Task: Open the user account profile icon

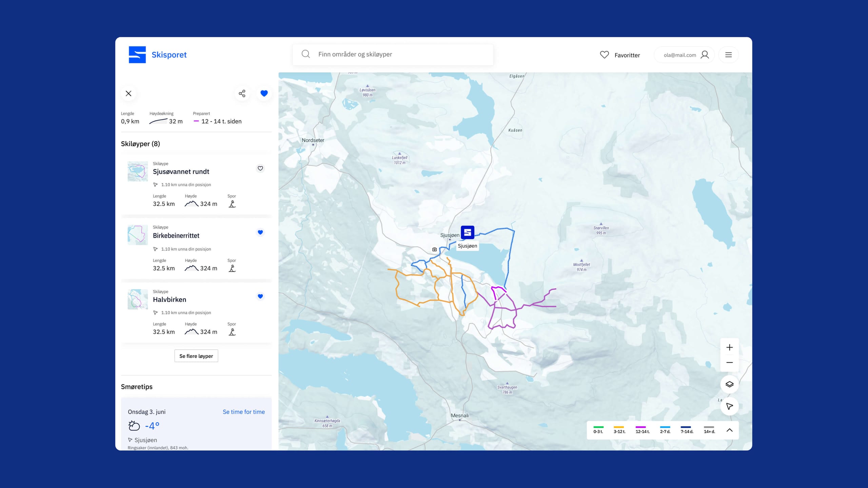Action: [705, 55]
